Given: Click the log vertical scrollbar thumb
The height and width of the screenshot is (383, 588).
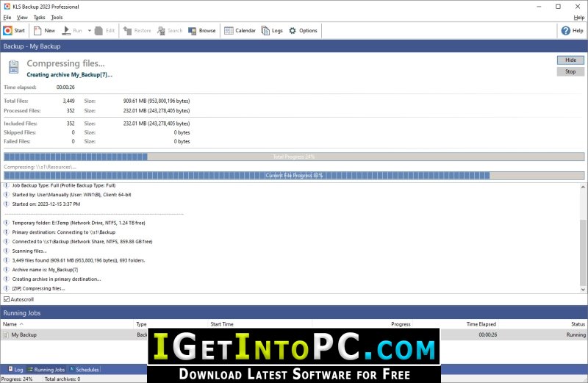Looking at the screenshot, I should (583, 252).
